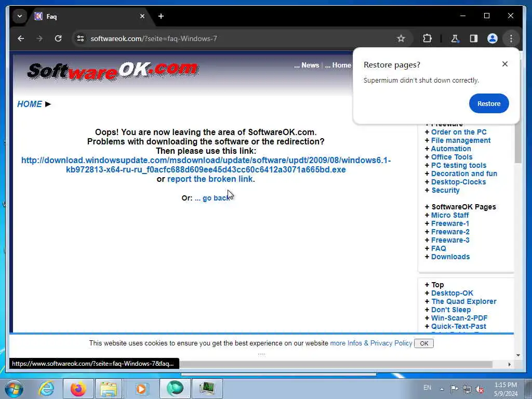Open Freeware-1 page link
532x399 pixels.
coord(450,223)
